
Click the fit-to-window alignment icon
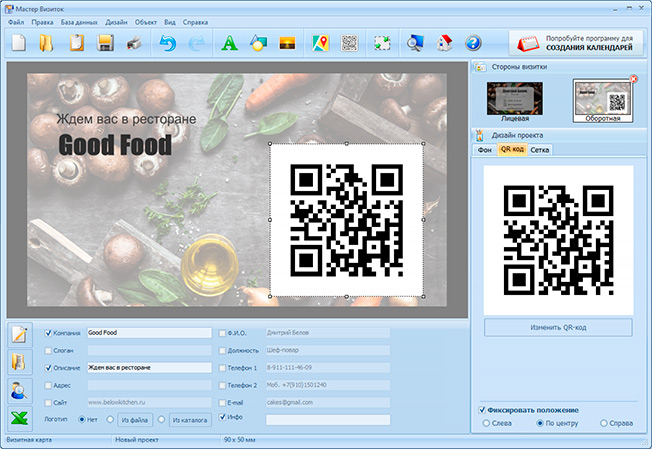(x=382, y=43)
